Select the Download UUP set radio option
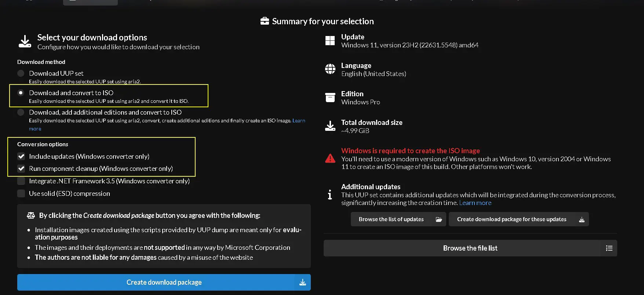Screen dimensions: 644x295 click(x=21, y=73)
